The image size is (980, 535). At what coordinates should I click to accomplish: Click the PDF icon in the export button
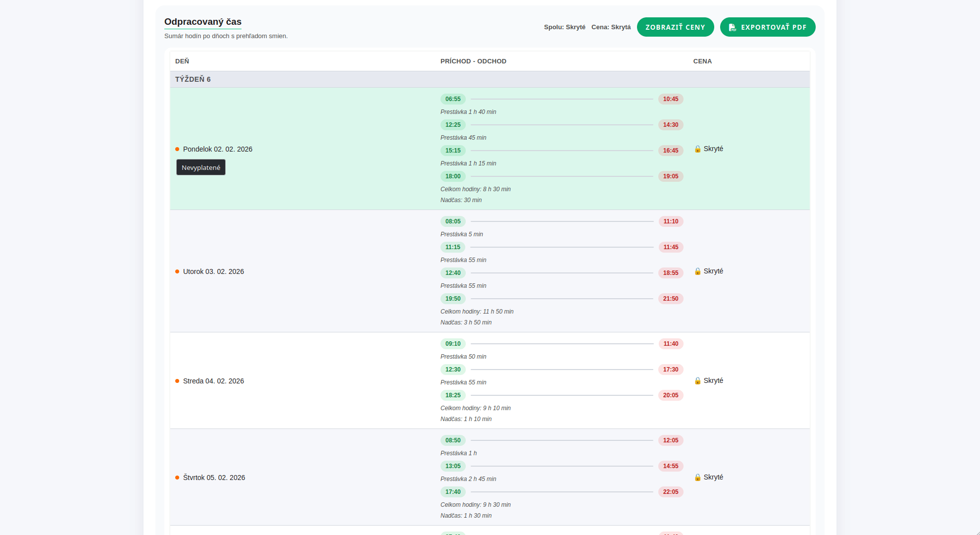(x=733, y=27)
